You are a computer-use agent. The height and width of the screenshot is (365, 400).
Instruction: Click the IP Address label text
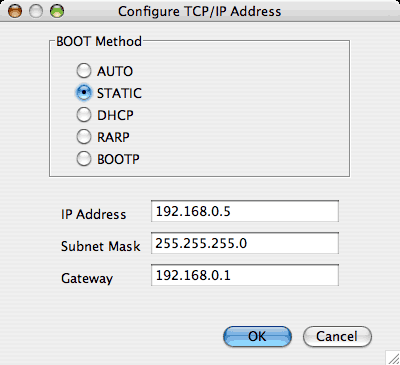pyautogui.click(x=94, y=214)
